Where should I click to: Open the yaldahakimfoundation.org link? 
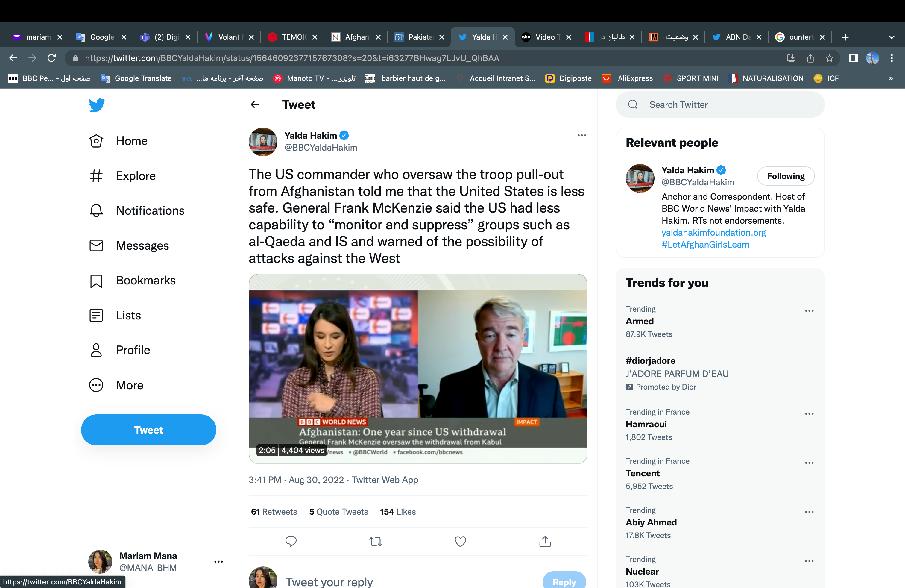point(713,232)
